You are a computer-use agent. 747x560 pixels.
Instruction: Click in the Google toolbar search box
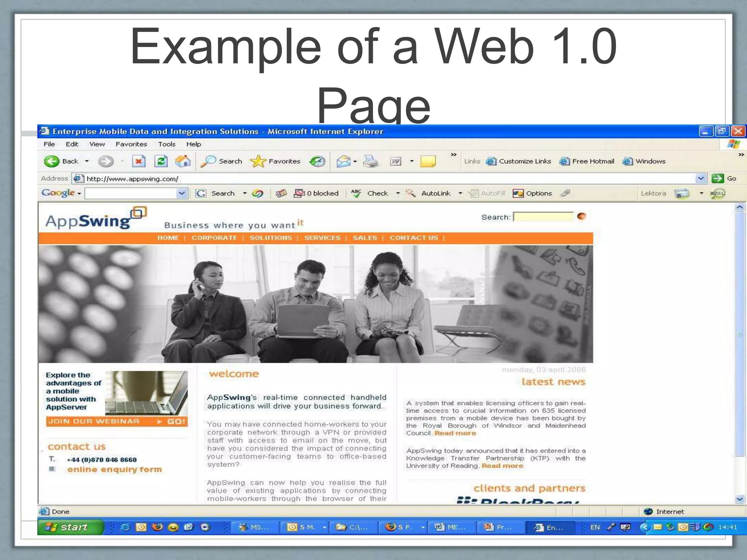point(131,193)
